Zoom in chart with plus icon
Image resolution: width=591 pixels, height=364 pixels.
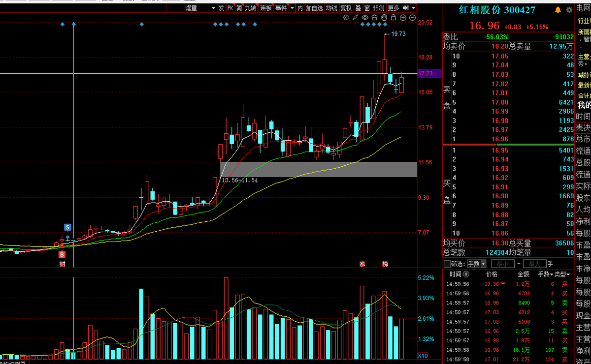(x=403, y=18)
